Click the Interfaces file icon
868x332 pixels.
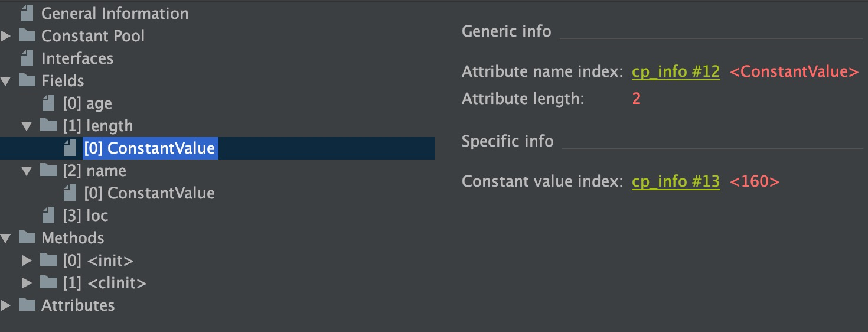(x=27, y=58)
